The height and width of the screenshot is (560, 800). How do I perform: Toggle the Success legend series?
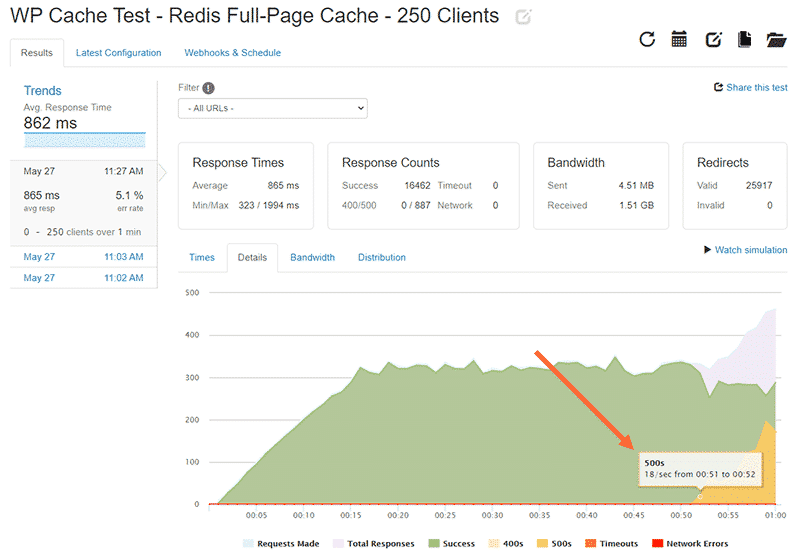[452, 543]
